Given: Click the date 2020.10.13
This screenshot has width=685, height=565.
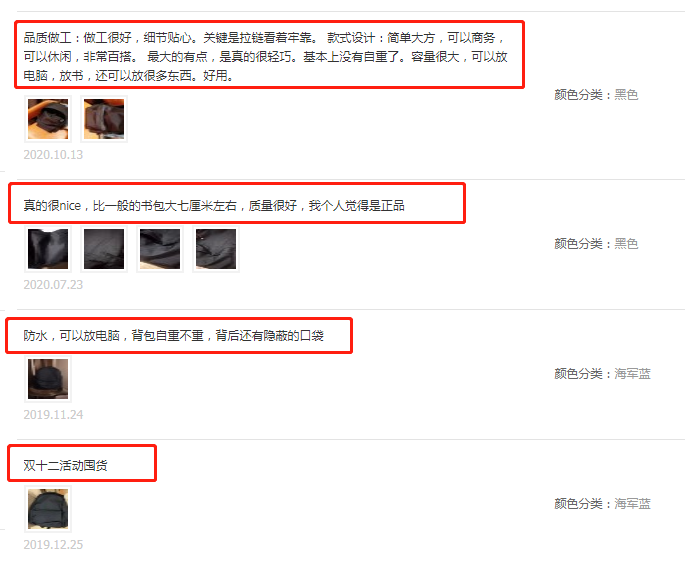Looking at the screenshot, I should click(53, 155).
